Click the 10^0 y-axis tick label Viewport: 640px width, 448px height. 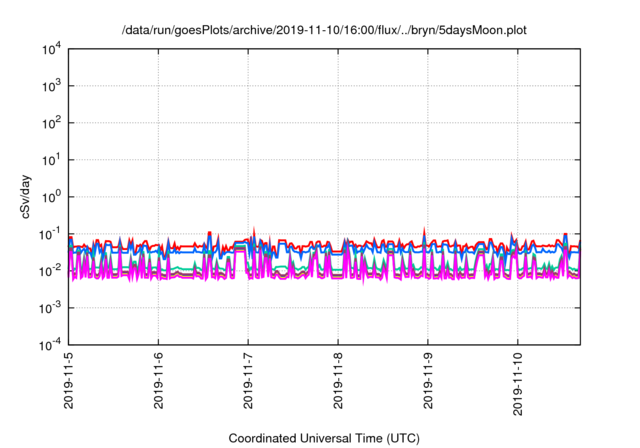tap(51, 198)
